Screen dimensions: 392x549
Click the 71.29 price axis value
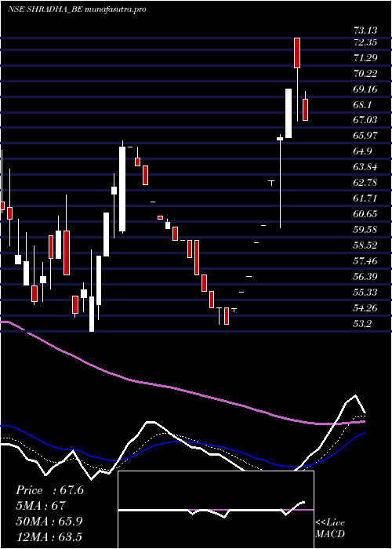click(x=365, y=58)
